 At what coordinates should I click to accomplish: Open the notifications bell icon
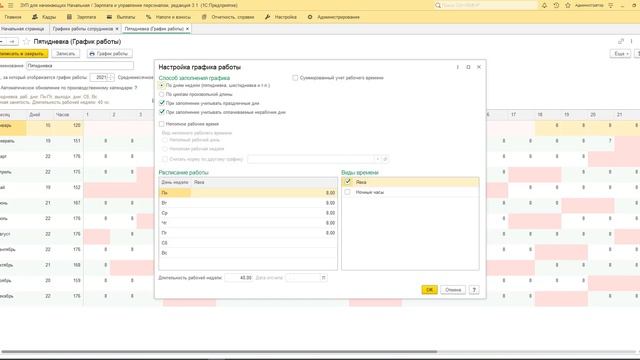point(544,5)
